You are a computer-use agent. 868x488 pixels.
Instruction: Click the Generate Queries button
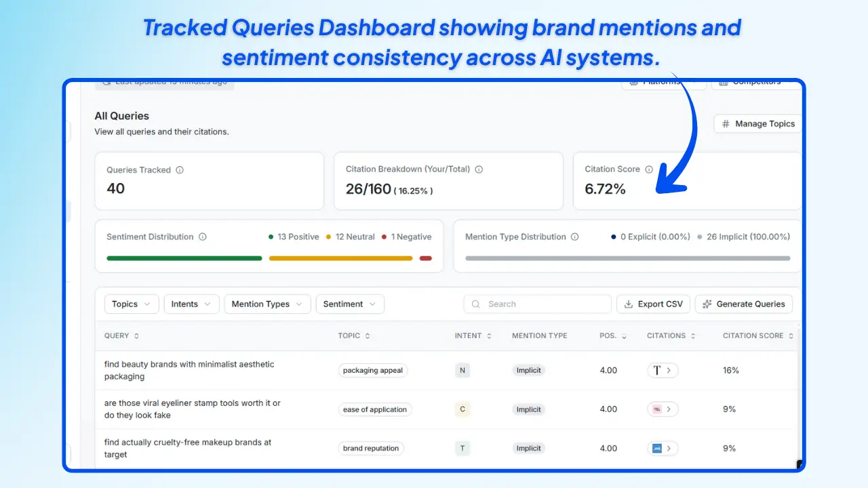[743, 304]
